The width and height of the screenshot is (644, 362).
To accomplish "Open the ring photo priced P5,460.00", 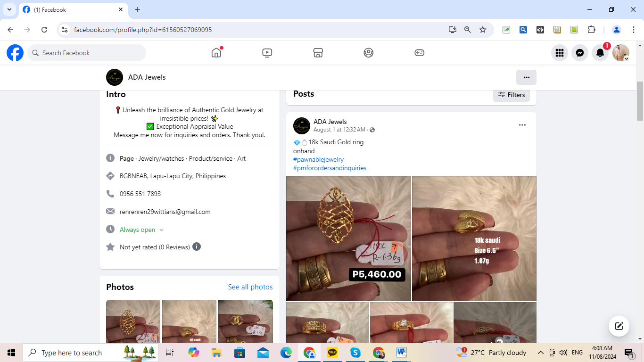I will [348, 239].
